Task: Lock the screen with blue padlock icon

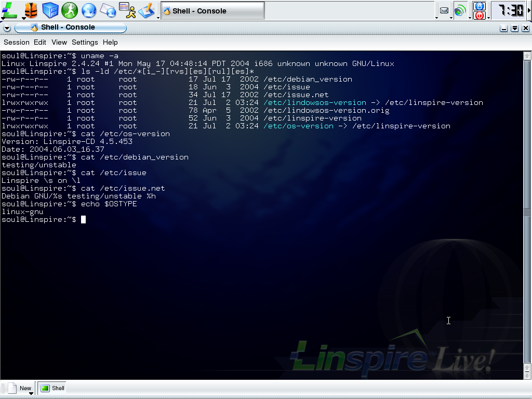Action: click(480, 6)
